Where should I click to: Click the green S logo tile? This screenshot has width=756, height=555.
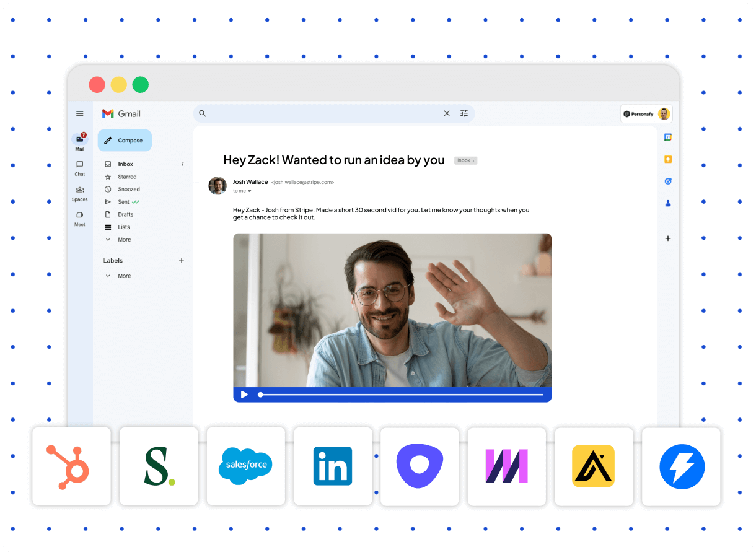pyautogui.click(x=159, y=466)
